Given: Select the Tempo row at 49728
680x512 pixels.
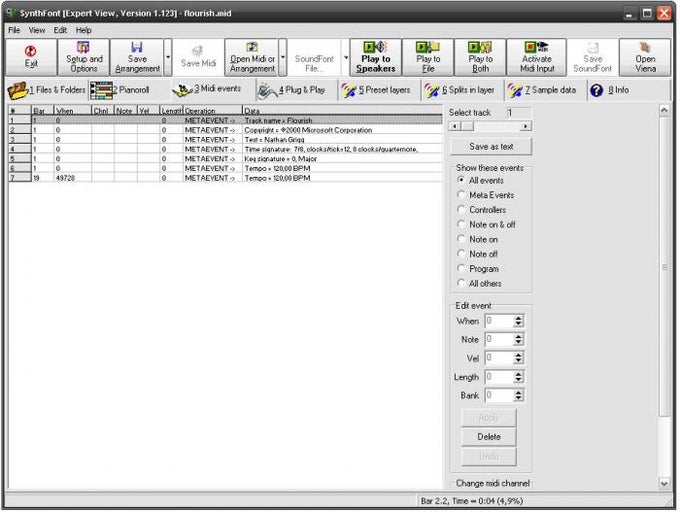Looking at the screenshot, I should (x=226, y=178).
